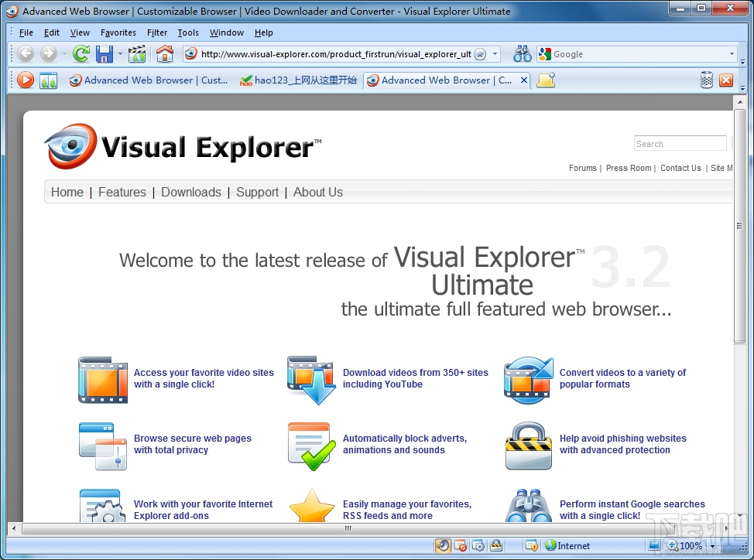Open 'Browse secure web pages' link

pos(192,444)
